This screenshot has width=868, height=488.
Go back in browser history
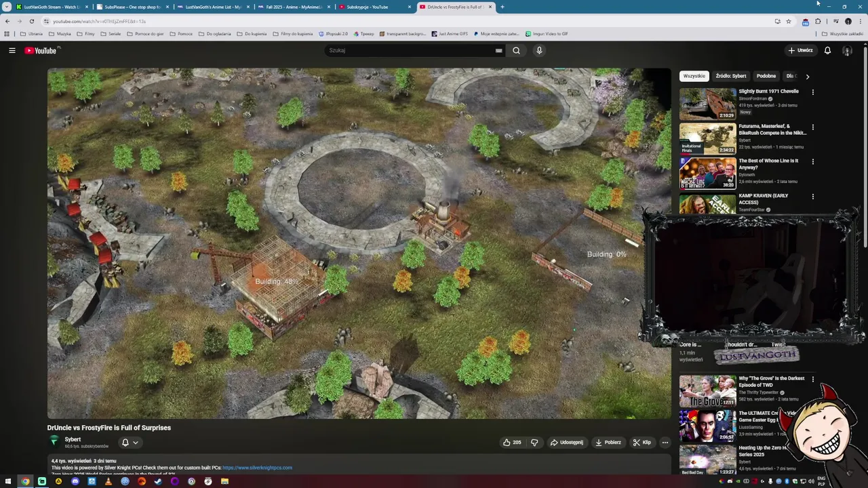click(x=7, y=21)
